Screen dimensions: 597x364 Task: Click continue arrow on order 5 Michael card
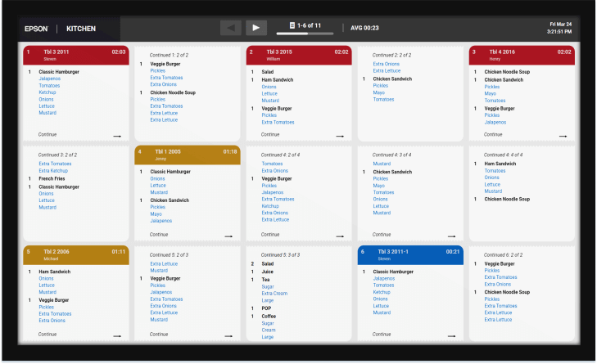click(x=117, y=335)
